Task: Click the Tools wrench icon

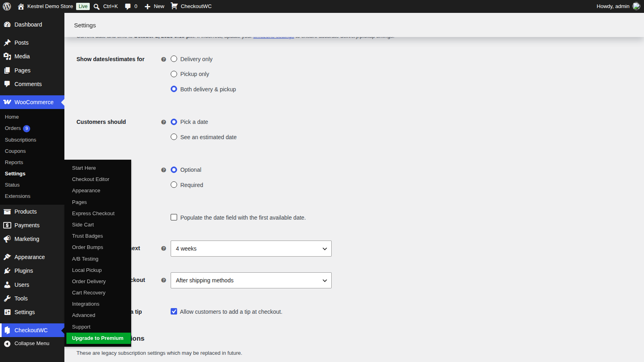Action: coord(7,298)
